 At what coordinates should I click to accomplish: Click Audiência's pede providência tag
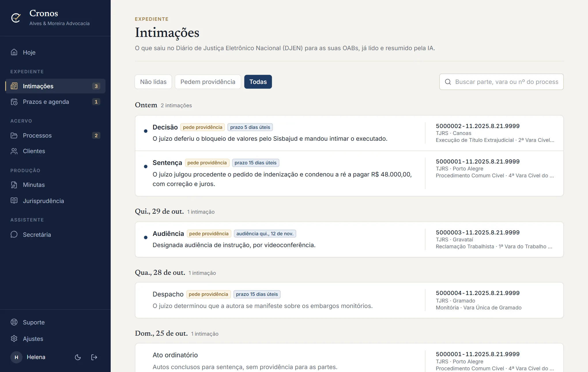tap(209, 234)
